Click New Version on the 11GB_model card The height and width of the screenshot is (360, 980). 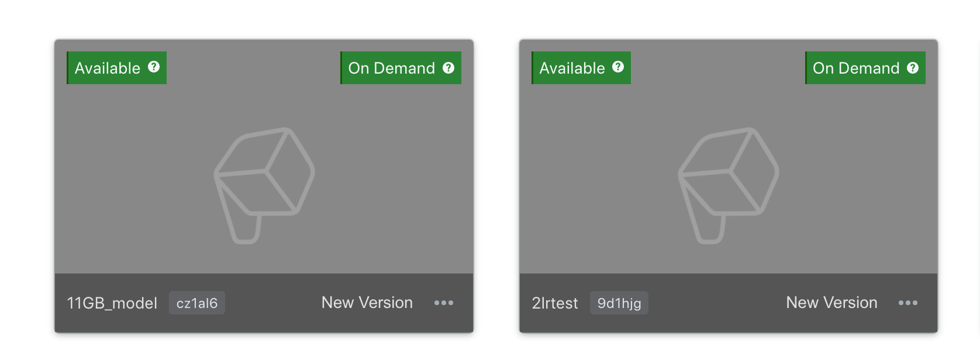tap(367, 303)
